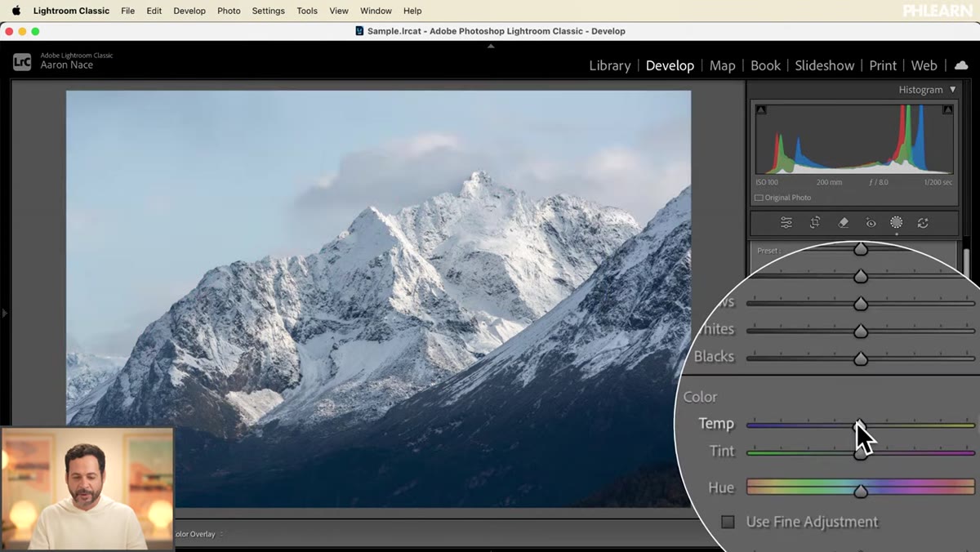Click the Aaron Nace identity plate
980x552 pixels.
click(x=67, y=65)
